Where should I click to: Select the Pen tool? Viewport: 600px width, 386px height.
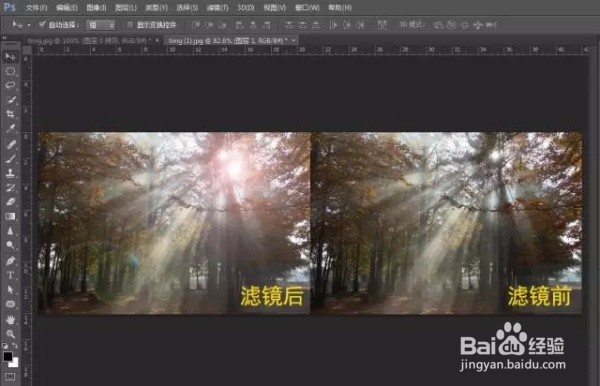[x=10, y=261]
